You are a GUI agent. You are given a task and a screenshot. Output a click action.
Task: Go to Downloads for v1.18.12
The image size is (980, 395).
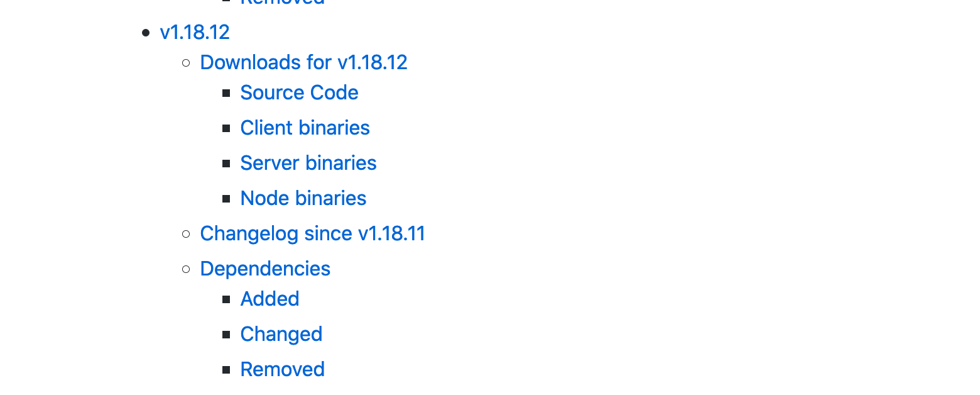[x=304, y=62]
